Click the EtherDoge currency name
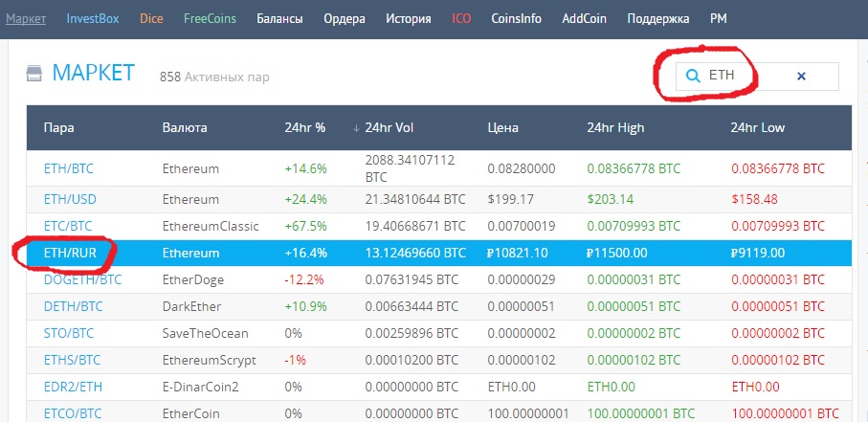 (193, 280)
